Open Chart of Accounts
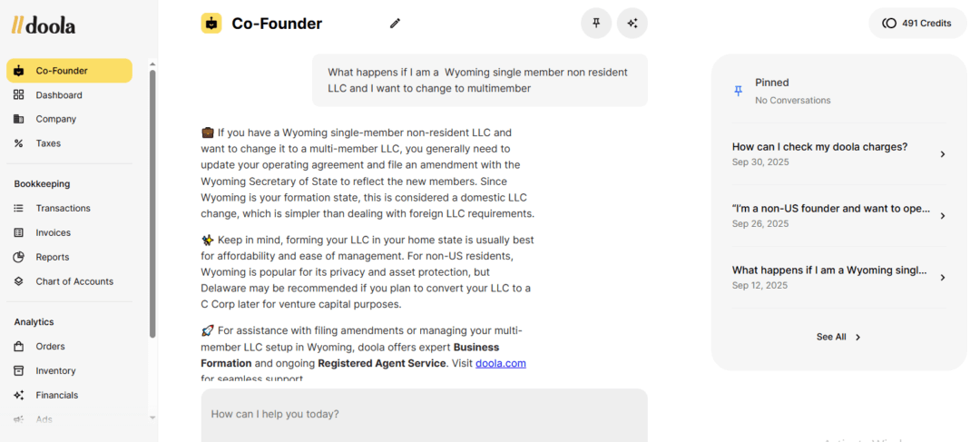The width and height of the screenshot is (980, 442). pyautogui.click(x=74, y=281)
